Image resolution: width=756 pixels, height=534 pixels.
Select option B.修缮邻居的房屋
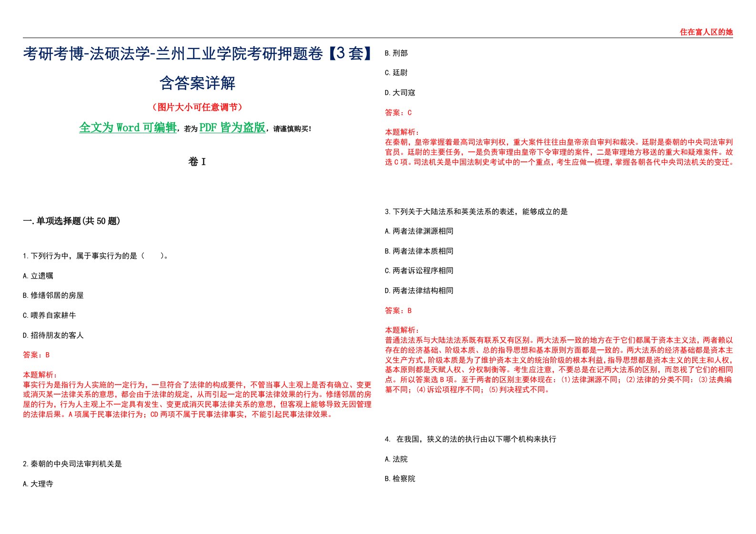click(53, 296)
